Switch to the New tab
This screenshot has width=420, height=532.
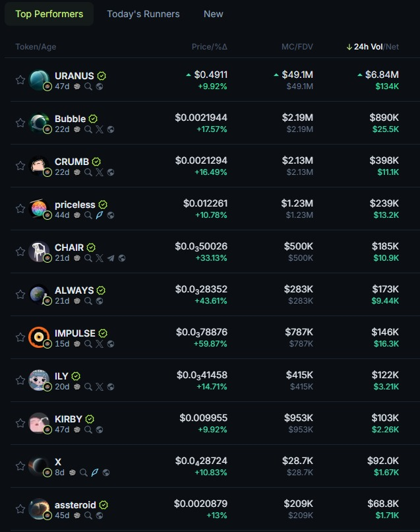pyautogui.click(x=213, y=14)
